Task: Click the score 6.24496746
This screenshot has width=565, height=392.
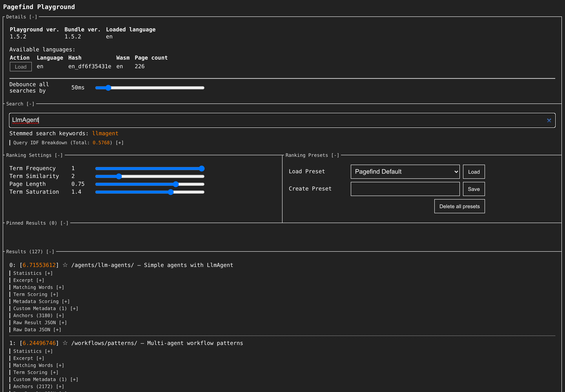Action: point(39,343)
